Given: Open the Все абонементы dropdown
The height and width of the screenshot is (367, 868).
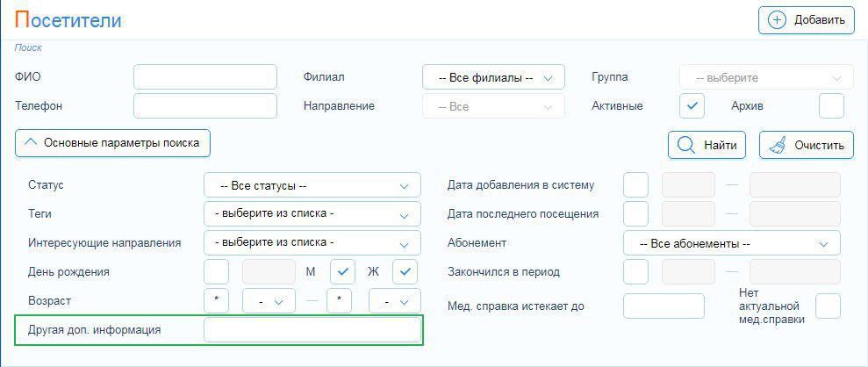Looking at the screenshot, I should 731,242.
